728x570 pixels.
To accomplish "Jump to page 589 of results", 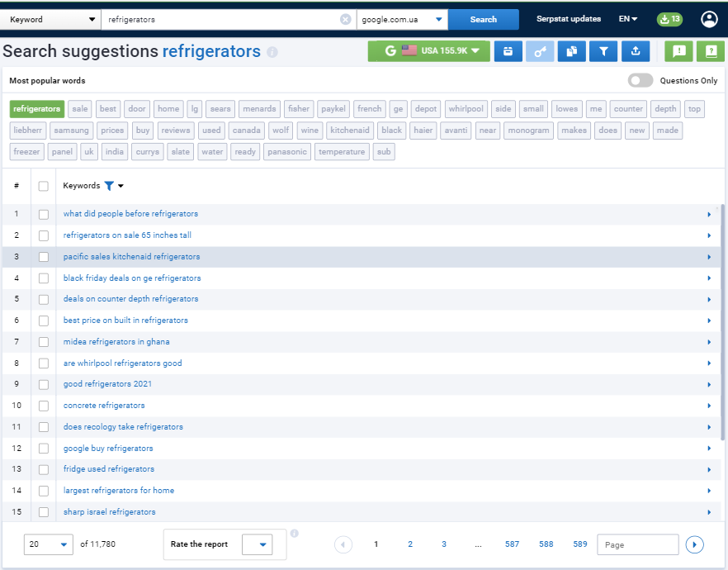I will 580,544.
